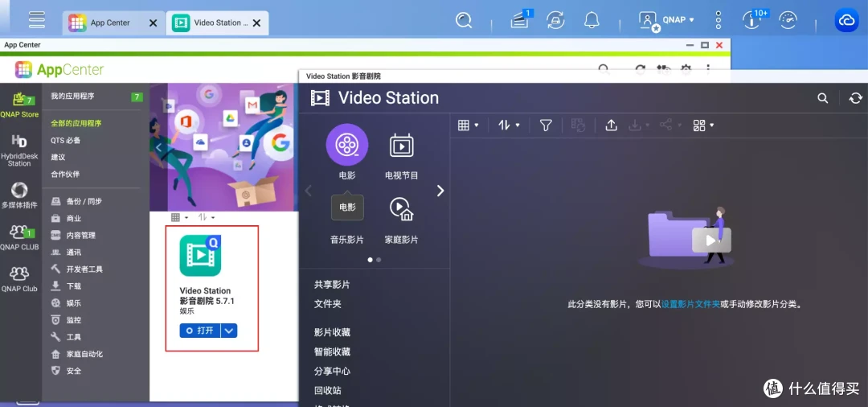The image size is (868, 407).
Task: Select 通讯 category
Action: coord(74,253)
